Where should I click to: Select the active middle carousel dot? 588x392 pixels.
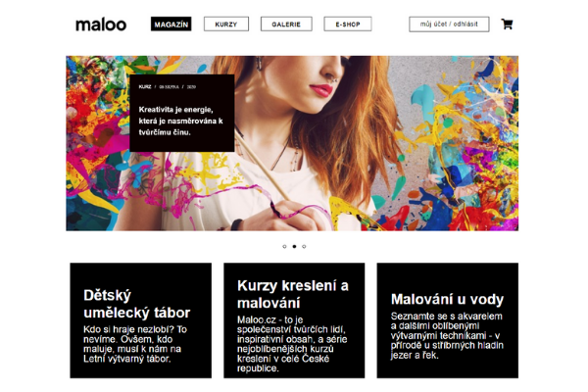(294, 246)
